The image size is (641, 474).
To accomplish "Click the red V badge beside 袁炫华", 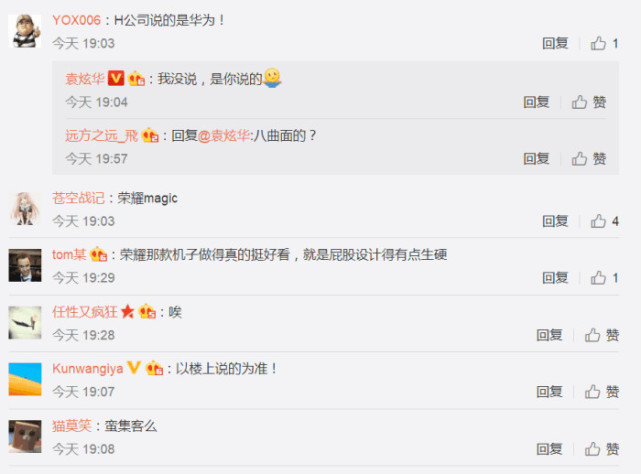I will coord(116,78).
